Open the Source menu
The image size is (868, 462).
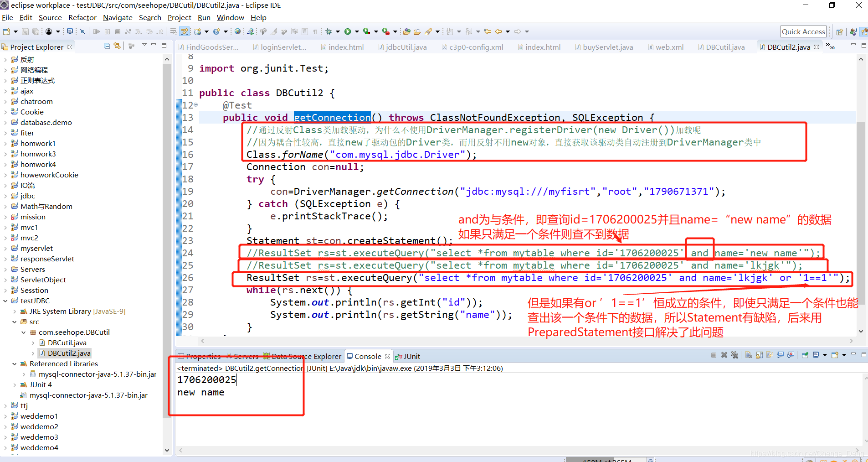point(50,17)
